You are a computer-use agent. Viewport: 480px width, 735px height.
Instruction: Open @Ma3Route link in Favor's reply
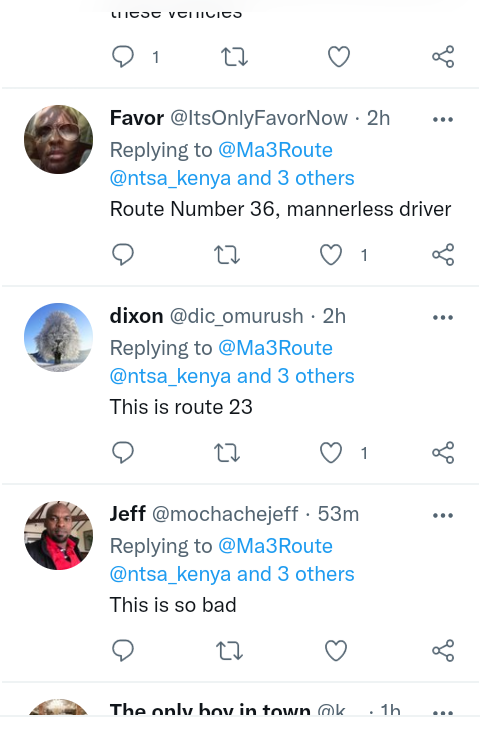276,150
